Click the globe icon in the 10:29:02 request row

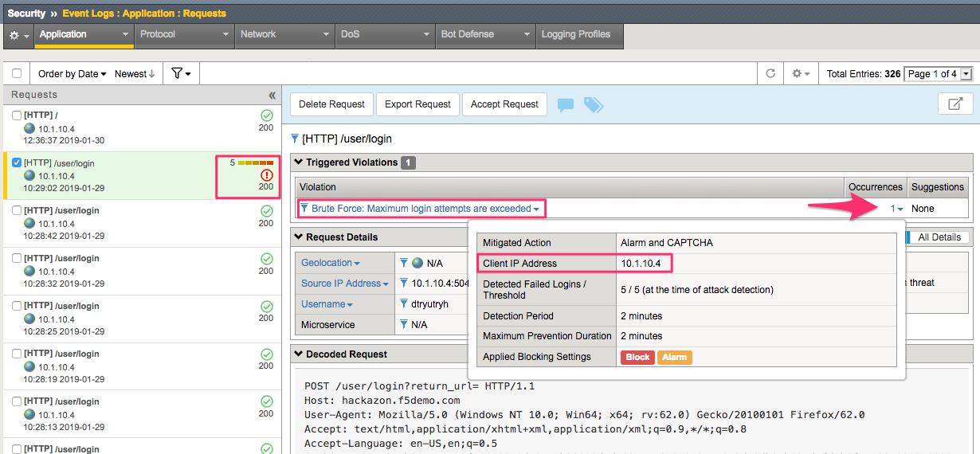click(x=29, y=176)
